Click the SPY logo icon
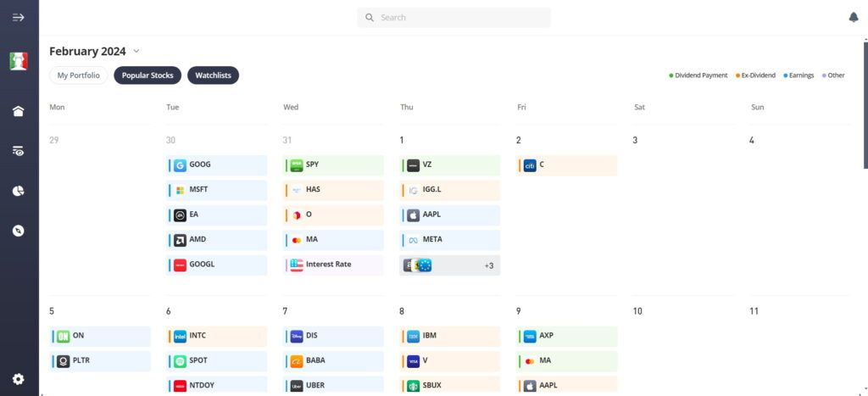This screenshot has width=868, height=396. point(297,165)
